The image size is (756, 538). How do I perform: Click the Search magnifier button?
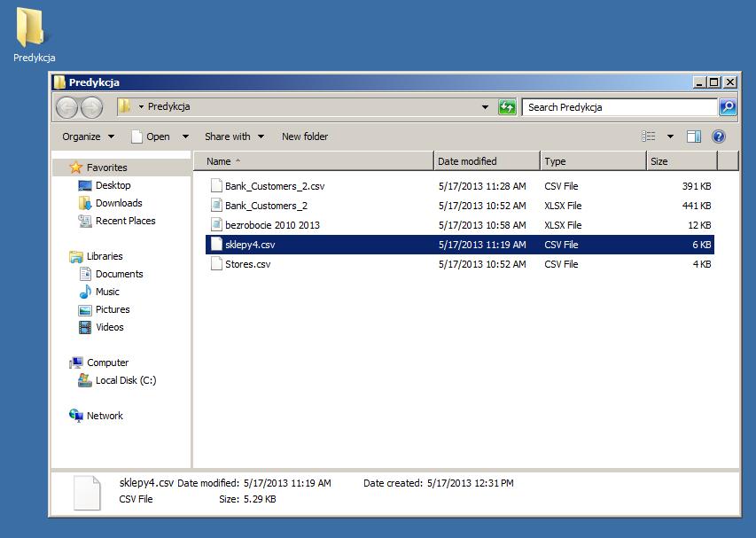click(x=728, y=107)
